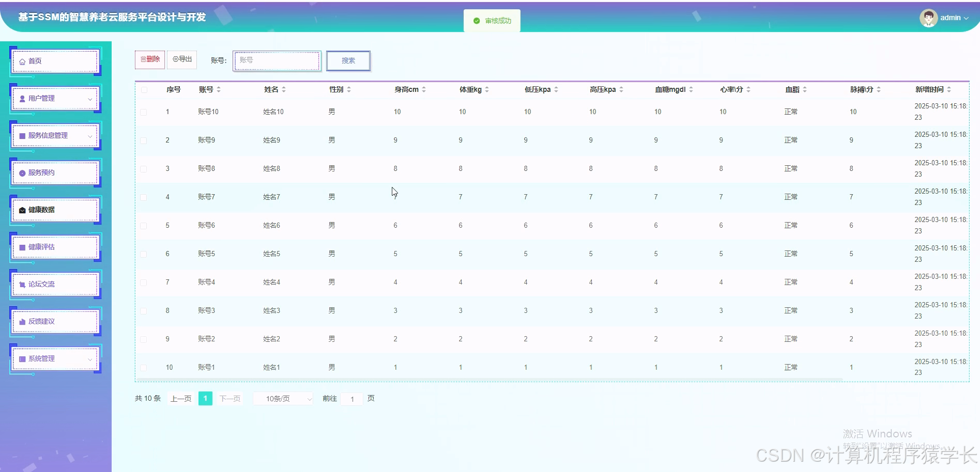The image size is (980, 472).
Task: Open the 健康数据 menu item
Action: 55,210
